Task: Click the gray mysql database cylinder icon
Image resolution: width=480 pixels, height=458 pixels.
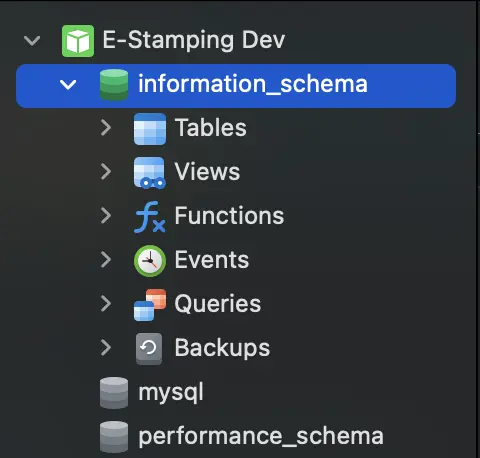Action: coord(114,393)
